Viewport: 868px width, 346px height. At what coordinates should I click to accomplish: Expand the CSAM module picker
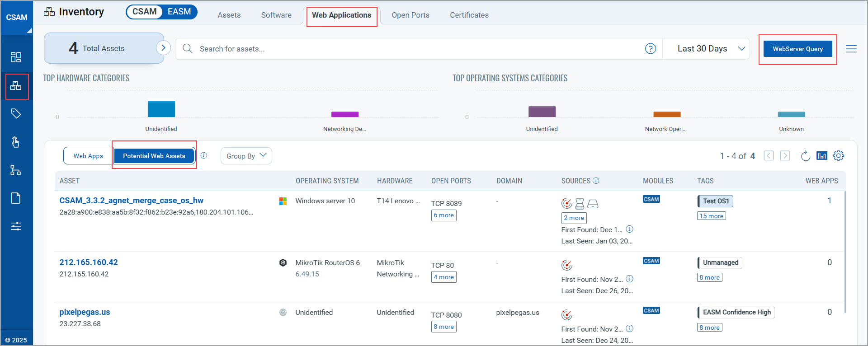[17, 18]
